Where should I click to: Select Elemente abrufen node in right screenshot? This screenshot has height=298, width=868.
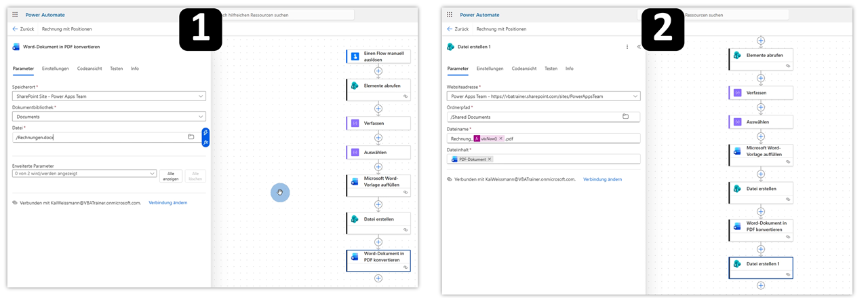click(x=761, y=59)
